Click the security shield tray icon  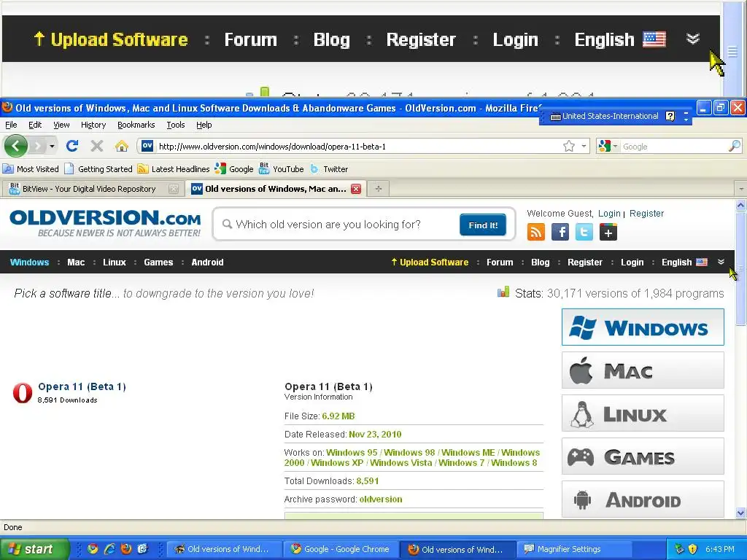[x=693, y=549]
